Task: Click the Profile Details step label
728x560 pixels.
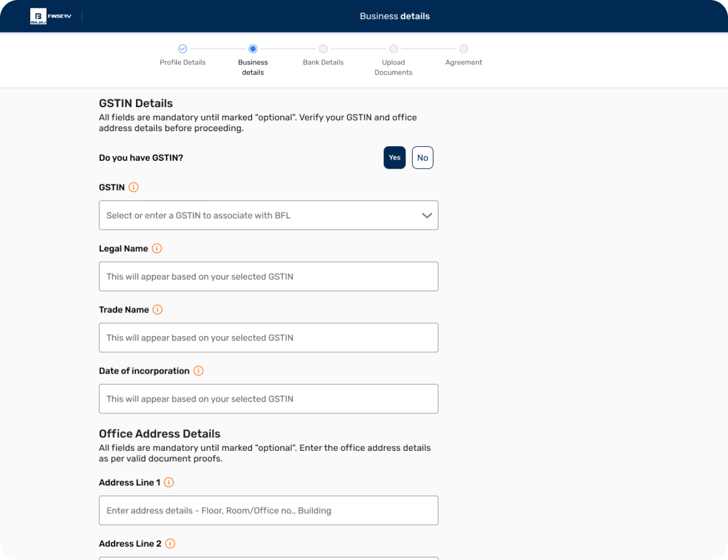Action: tap(183, 62)
